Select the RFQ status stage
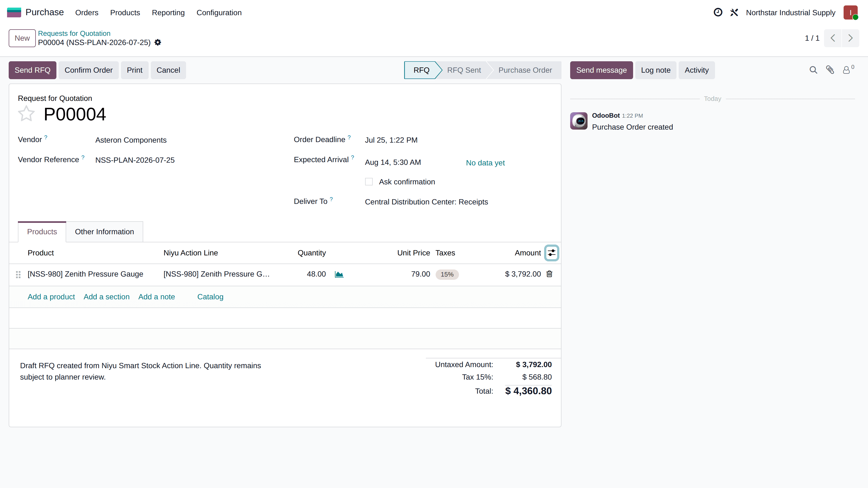 421,70
